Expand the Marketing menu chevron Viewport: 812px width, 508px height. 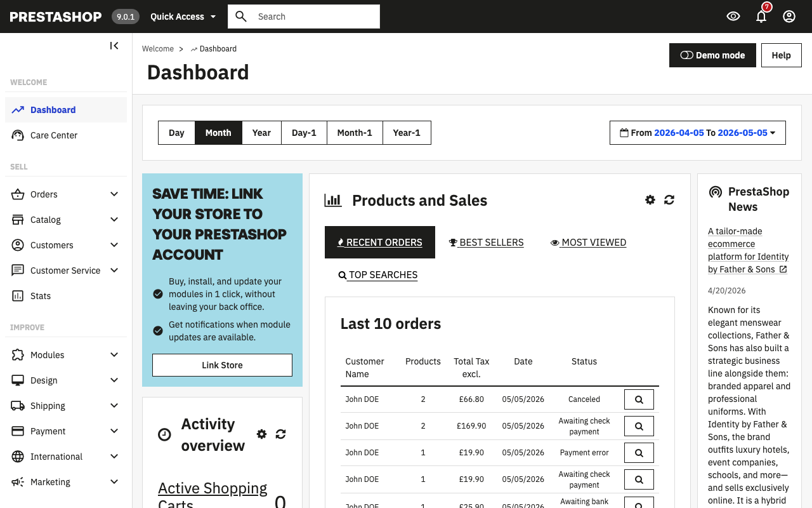click(114, 482)
